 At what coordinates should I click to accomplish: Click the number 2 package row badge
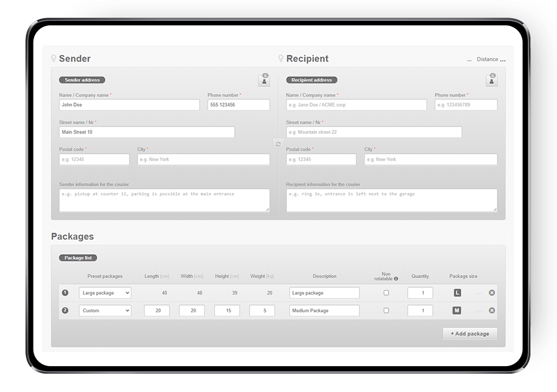[65, 310]
